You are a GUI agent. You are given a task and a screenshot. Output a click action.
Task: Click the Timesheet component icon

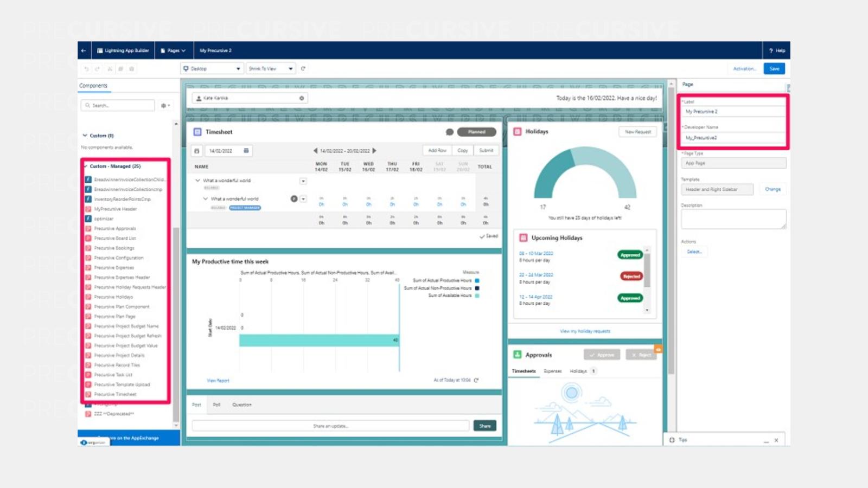[x=197, y=132]
